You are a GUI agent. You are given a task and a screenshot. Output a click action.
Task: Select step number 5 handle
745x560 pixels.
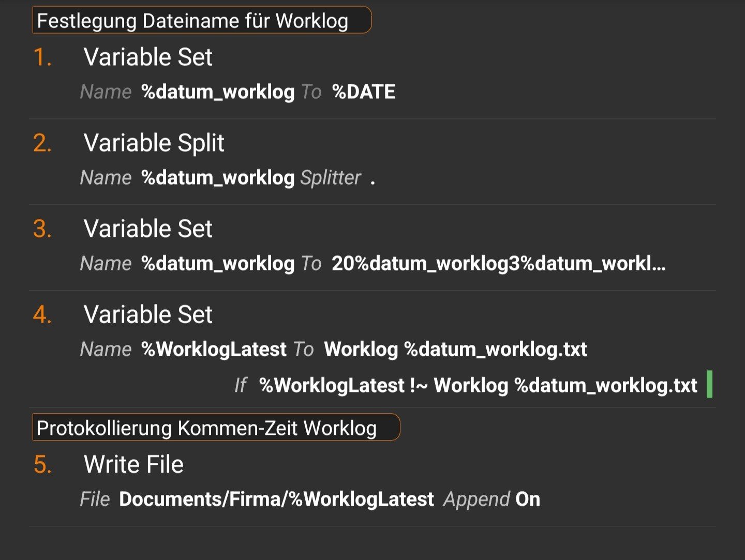pyautogui.click(x=42, y=464)
